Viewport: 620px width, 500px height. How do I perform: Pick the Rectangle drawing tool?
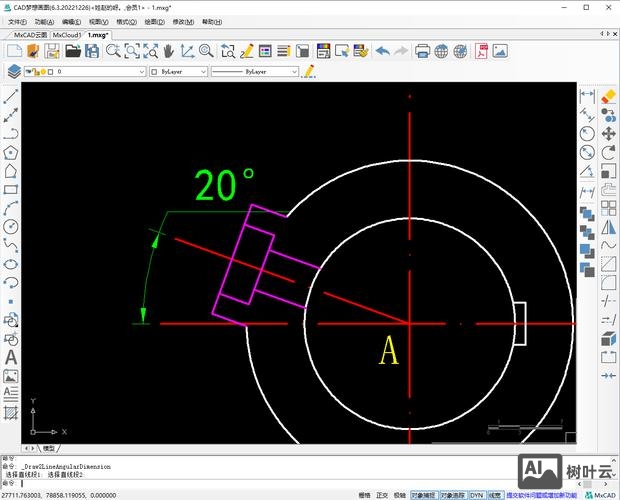point(11,189)
